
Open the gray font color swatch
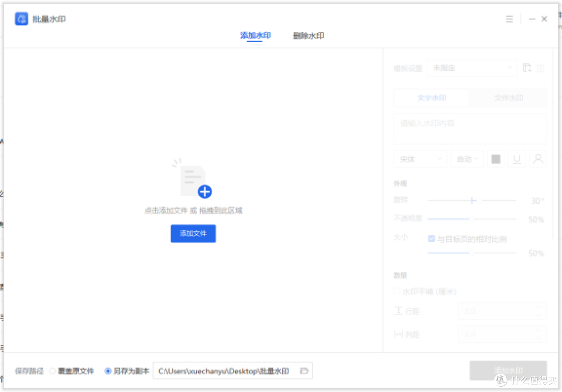point(496,159)
